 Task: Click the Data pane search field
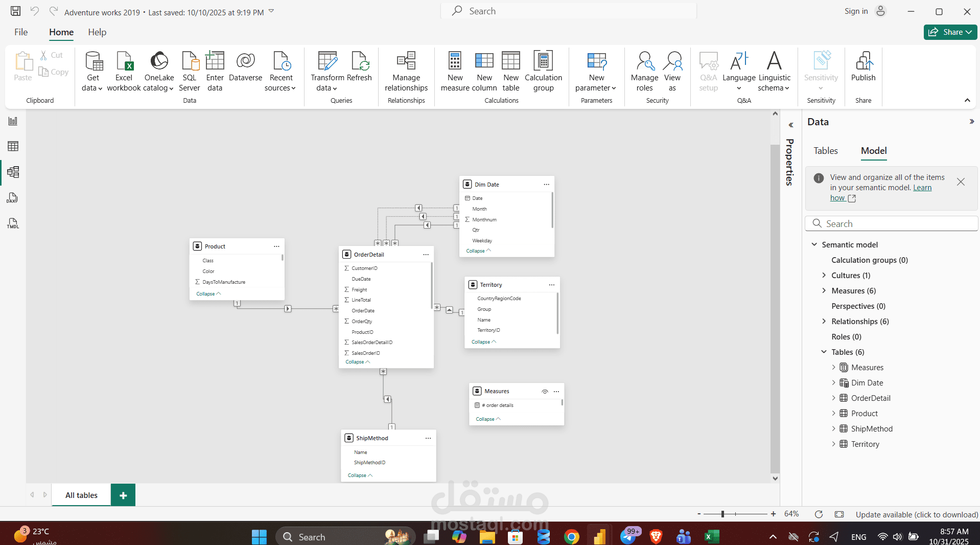892,223
